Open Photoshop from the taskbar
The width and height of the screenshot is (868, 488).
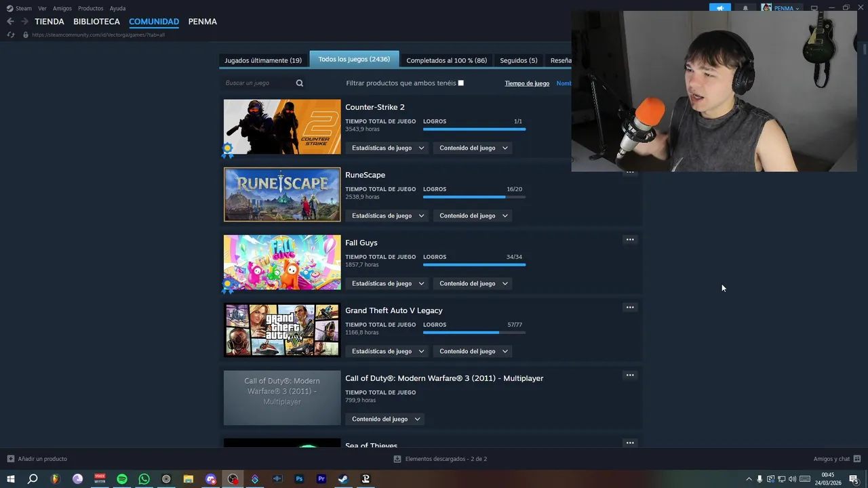[299, 479]
